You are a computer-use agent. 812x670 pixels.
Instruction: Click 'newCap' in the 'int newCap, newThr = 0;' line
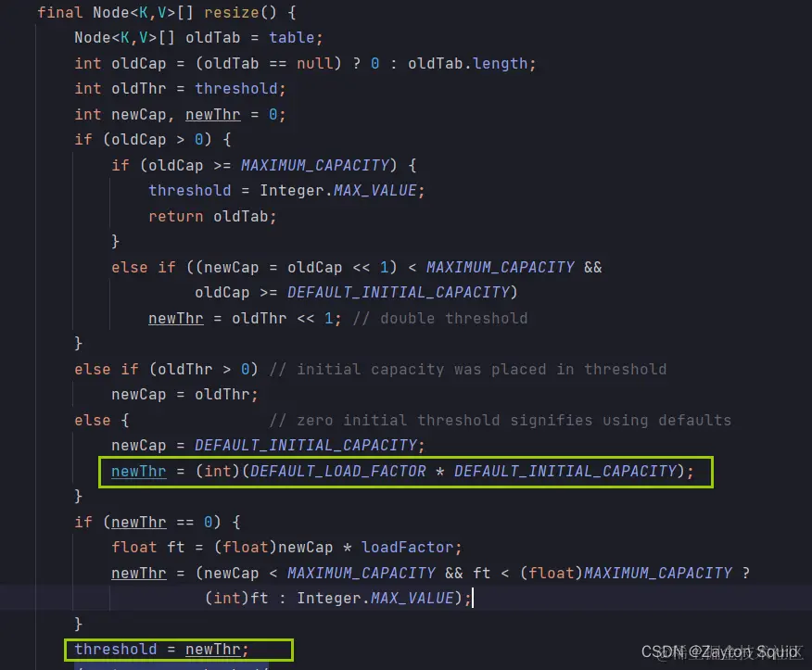click(139, 114)
